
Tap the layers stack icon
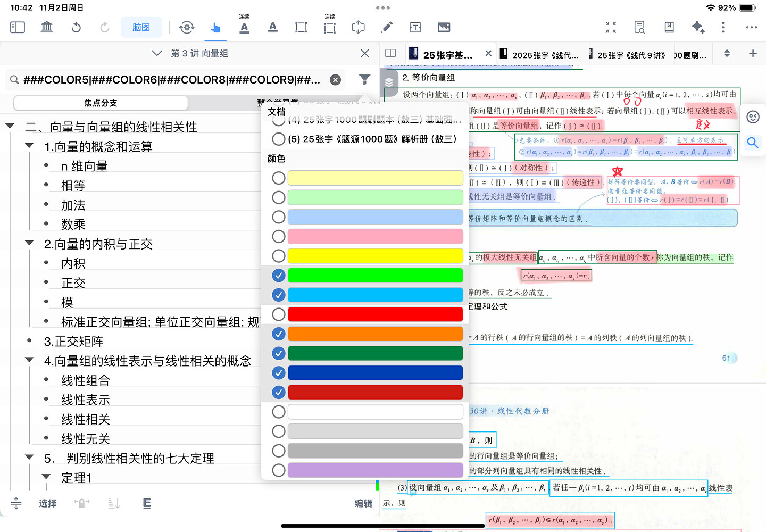[389, 82]
